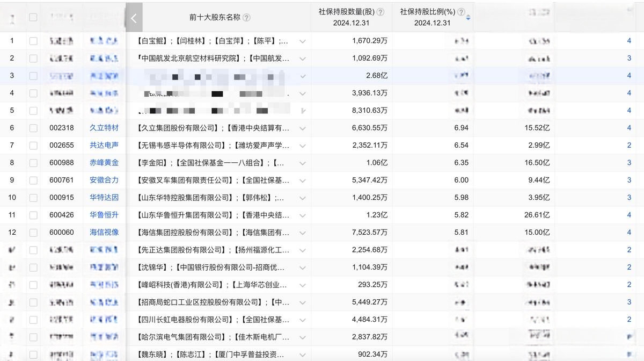
Task: Open stock link 安徽合力
Action: point(104,180)
